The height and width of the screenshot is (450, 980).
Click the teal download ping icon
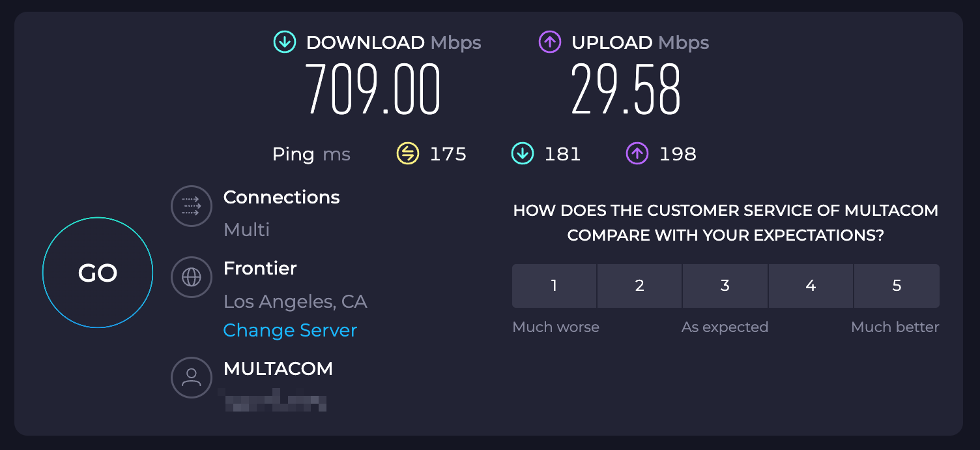click(x=523, y=154)
